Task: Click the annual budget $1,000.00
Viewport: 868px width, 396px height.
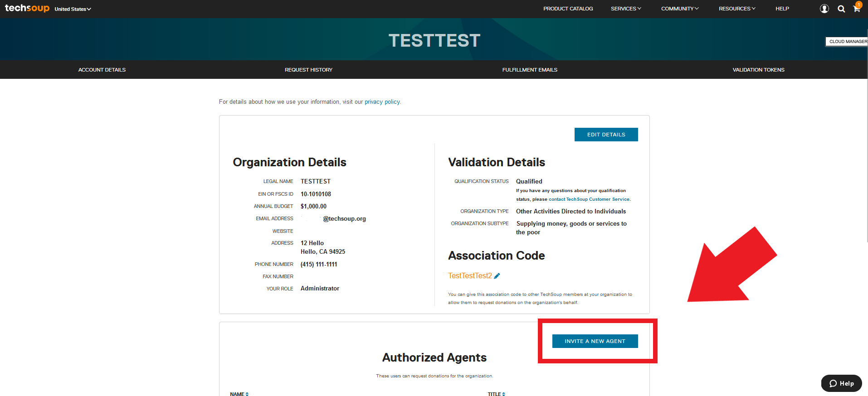Action: click(313, 206)
